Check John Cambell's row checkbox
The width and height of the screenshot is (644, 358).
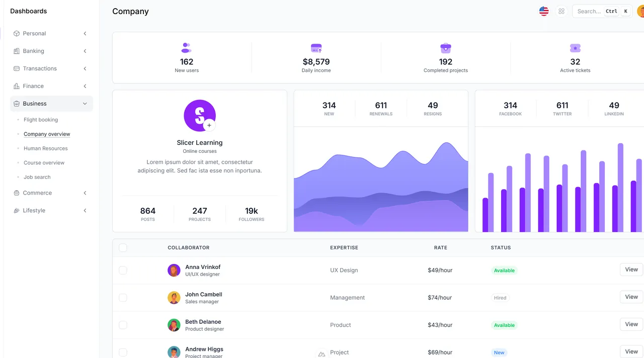[123, 297]
